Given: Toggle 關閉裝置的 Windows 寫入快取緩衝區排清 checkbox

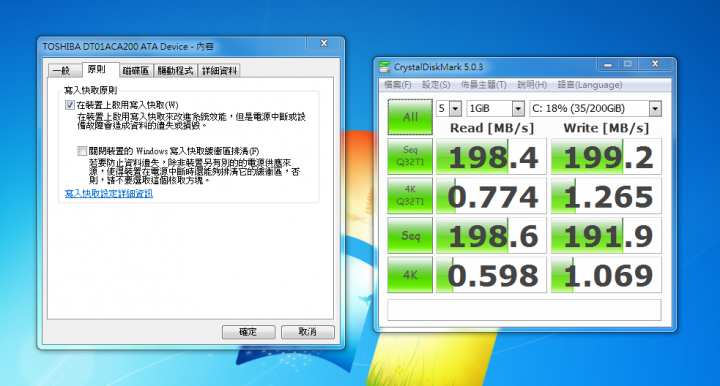Looking at the screenshot, I should pos(82,151).
